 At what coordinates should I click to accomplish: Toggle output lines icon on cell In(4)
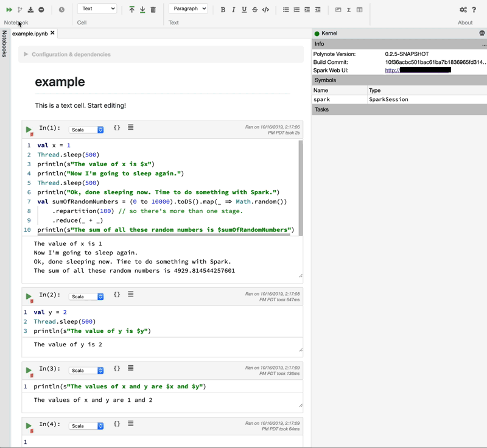point(131,424)
